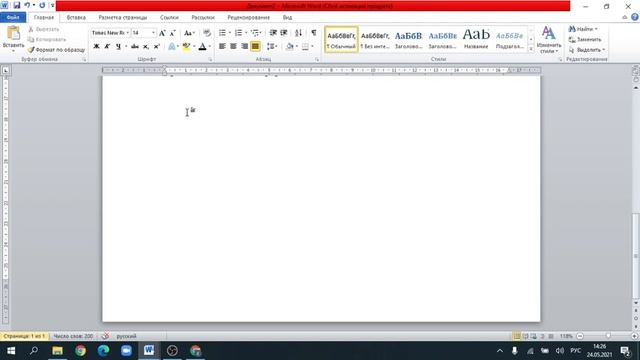Open the Text Effects icon

coord(172,47)
